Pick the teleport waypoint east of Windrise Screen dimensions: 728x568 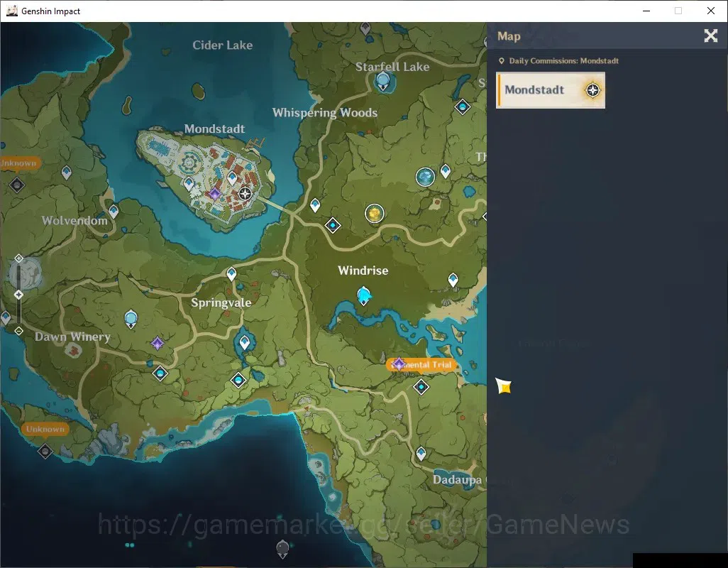point(453,280)
